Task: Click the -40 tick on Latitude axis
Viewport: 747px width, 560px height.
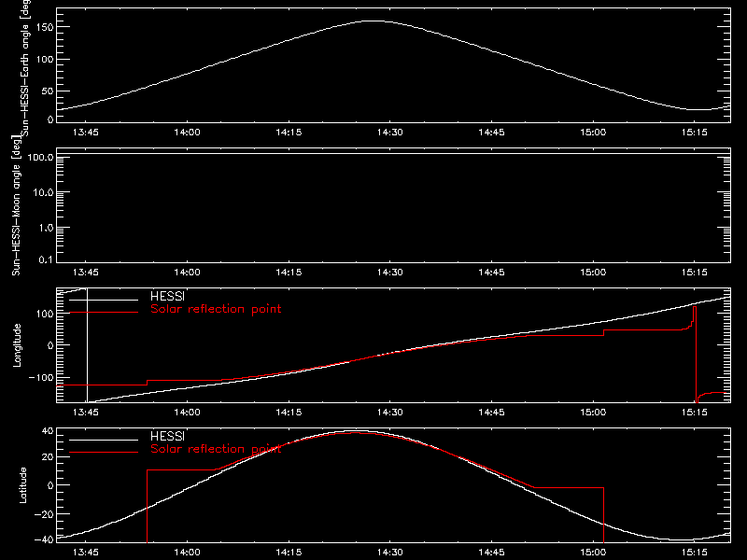Action: (x=44, y=539)
